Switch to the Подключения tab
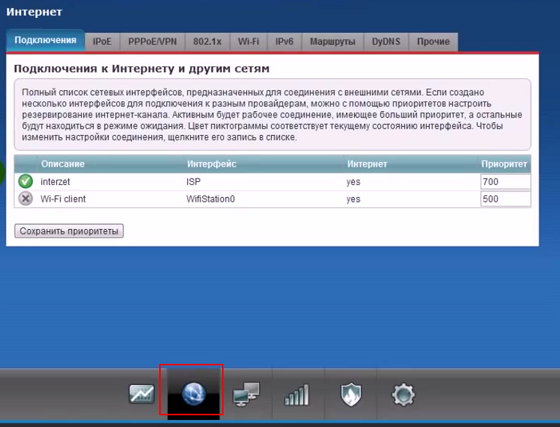Viewport: 560px width, 427px height. (x=45, y=40)
